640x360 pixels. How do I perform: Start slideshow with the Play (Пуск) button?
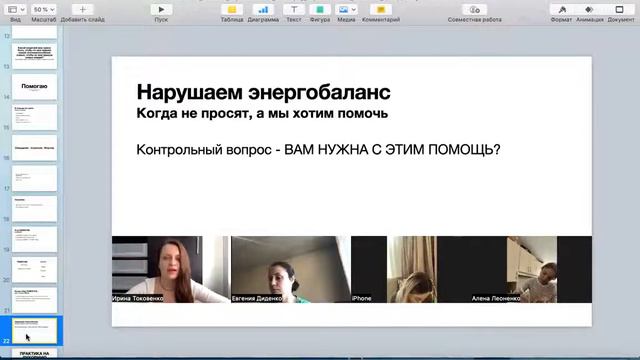tap(161, 9)
